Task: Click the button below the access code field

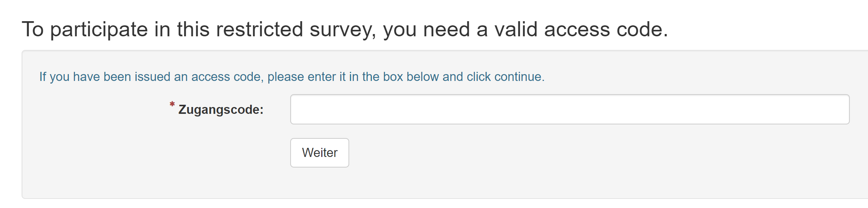Action: tap(319, 153)
